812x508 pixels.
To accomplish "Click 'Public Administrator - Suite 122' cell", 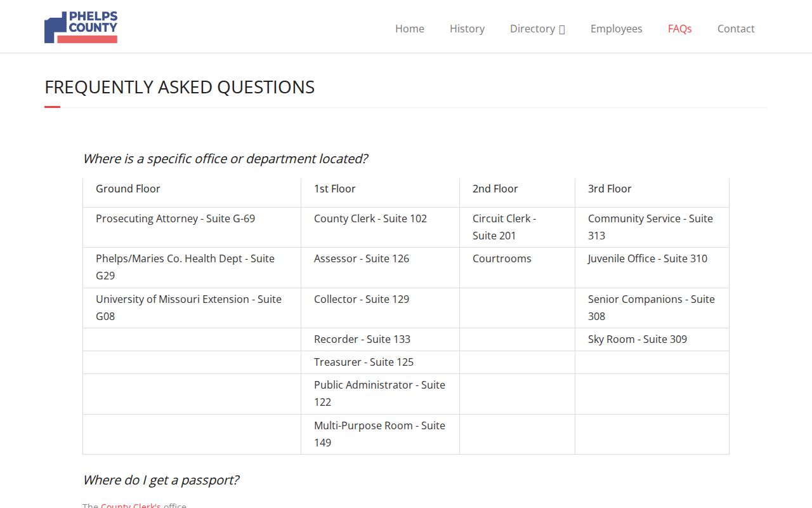I will tap(380, 394).
